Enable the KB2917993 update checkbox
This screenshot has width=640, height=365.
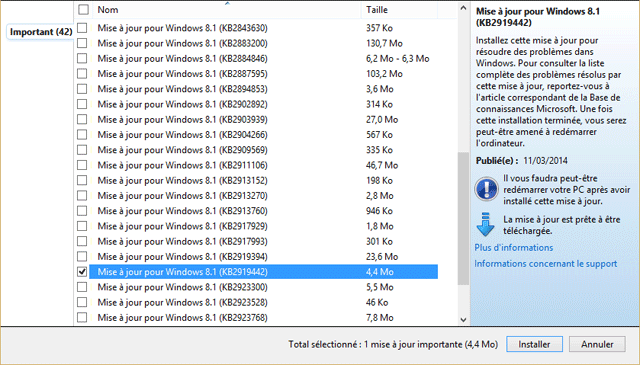tap(82, 241)
